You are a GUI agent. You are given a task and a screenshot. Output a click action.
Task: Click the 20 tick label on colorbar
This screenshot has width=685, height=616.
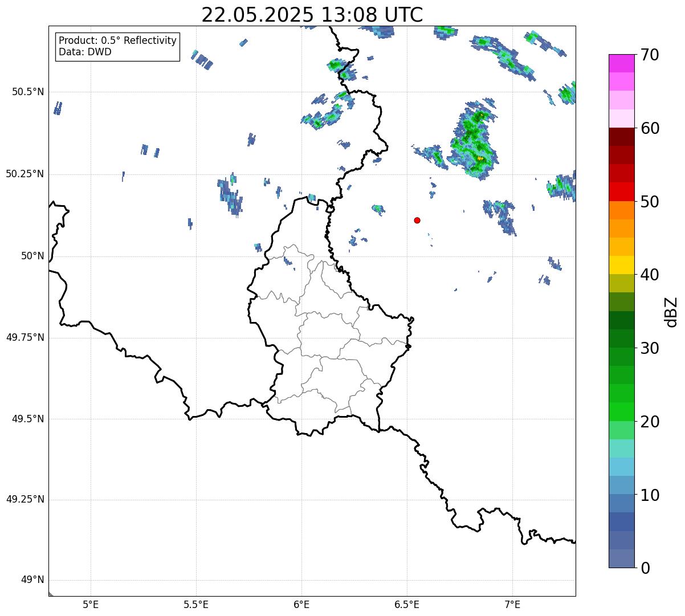650,422
